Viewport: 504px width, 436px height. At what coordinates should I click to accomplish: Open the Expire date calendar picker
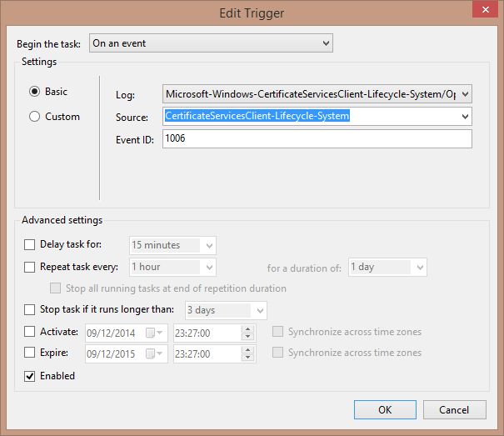(x=151, y=353)
